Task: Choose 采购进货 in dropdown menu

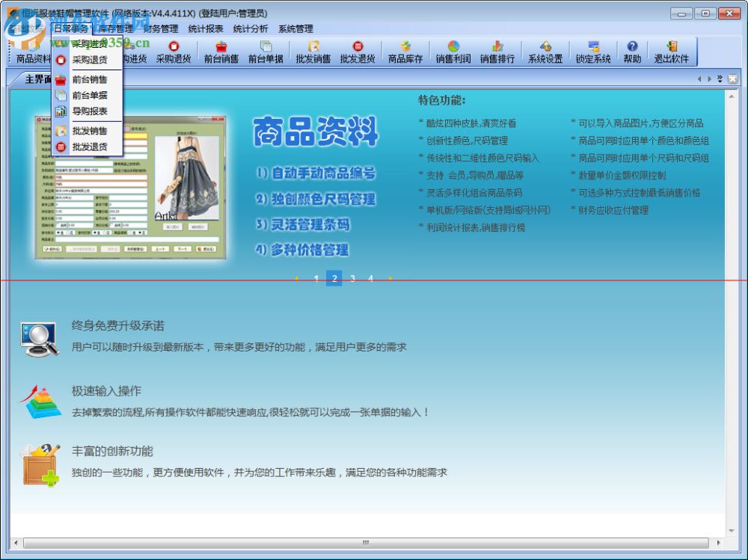Action: point(89,44)
